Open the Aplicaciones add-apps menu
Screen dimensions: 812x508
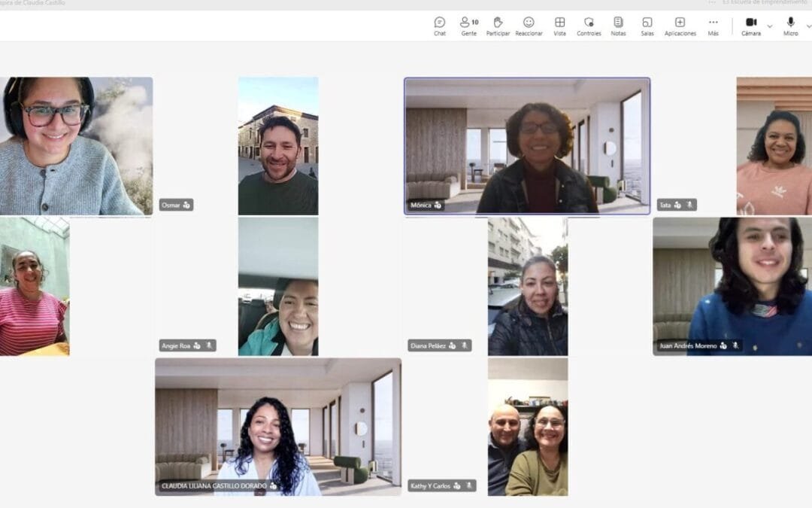680,26
